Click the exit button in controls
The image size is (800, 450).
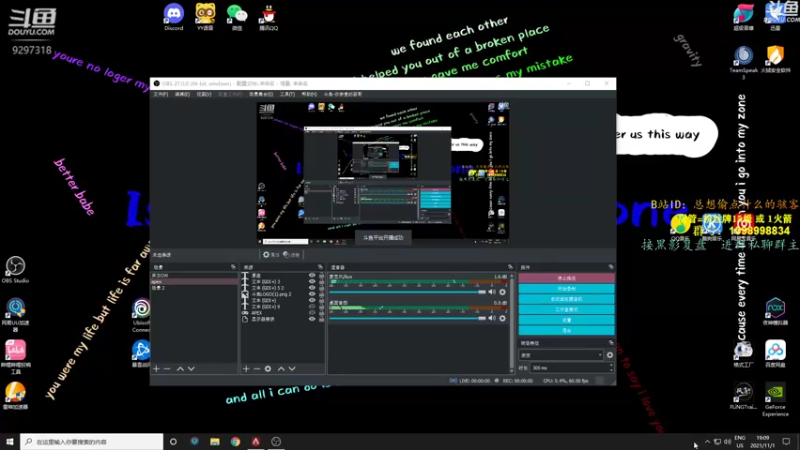point(566,331)
